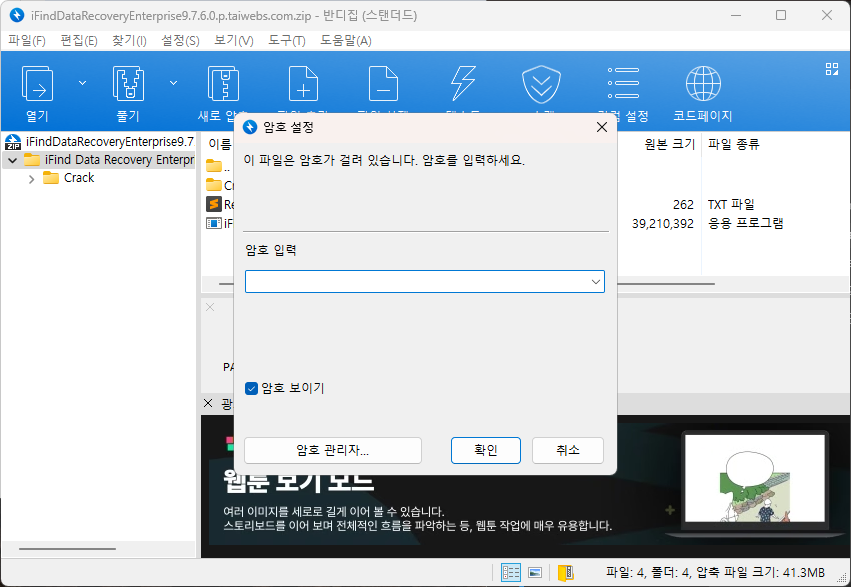Click the image view icon in status bar
Viewport: 851px width, 587px height.
(535, 572)
